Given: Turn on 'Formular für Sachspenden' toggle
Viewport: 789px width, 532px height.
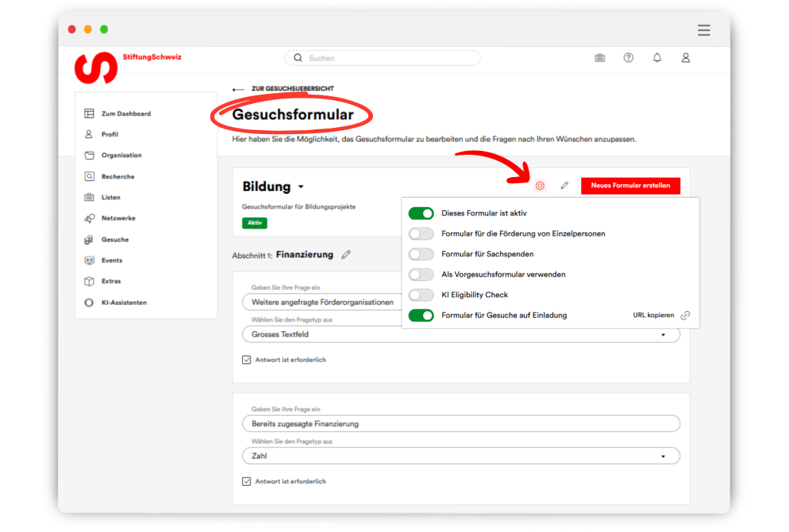Looking at the screenshot, I should (x=421, y=254).
